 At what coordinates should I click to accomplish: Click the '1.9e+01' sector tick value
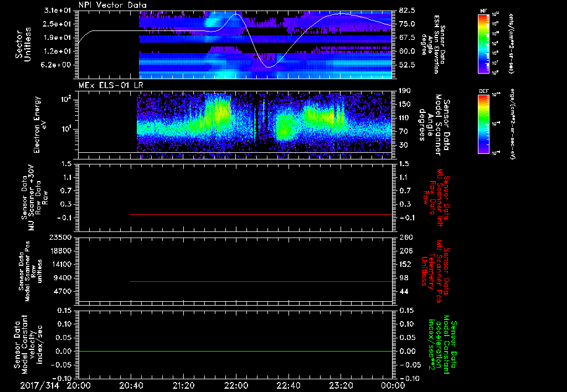click(58, 38)
